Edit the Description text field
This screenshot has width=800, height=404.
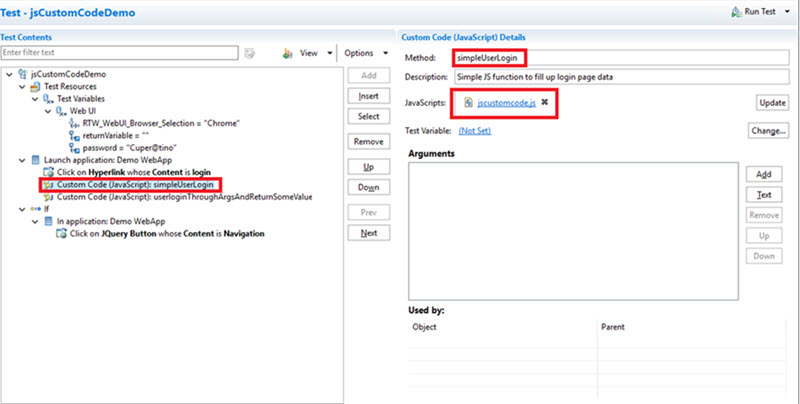[x=621, y=77]
